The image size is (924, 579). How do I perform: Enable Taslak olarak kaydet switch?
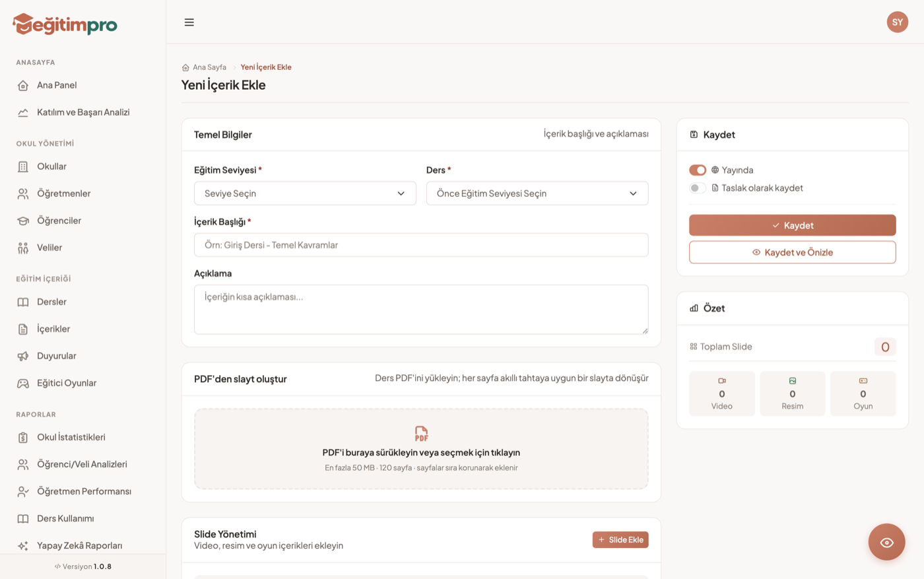[x=698, y=188]
